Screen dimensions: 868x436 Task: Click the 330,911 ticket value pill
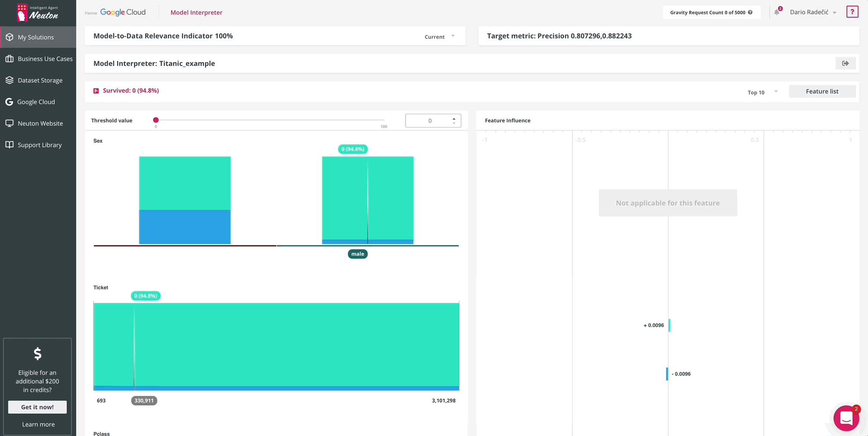click(144, 401)
